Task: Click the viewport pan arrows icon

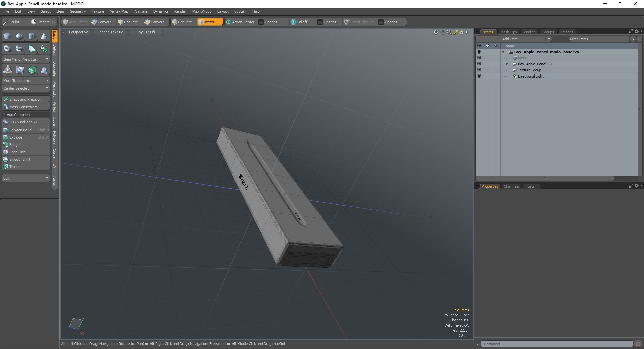Action: click(436, 32)
